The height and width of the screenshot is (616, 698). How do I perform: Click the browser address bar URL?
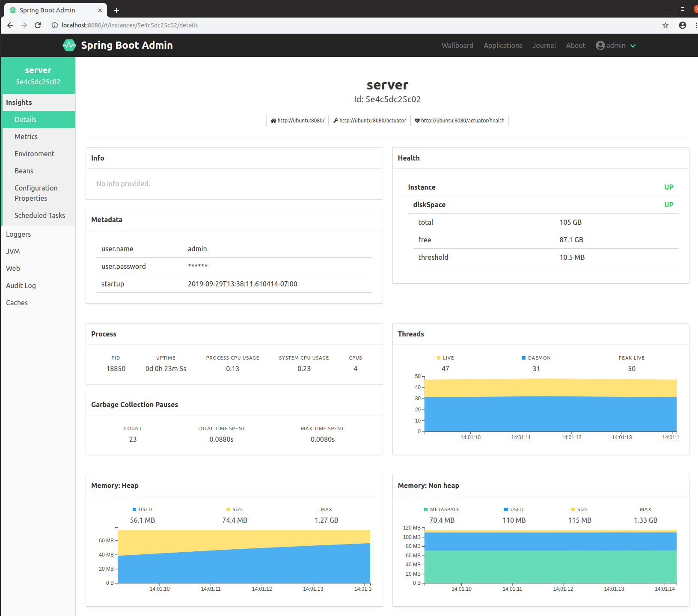pyautogui.click(x=130, y=25)
